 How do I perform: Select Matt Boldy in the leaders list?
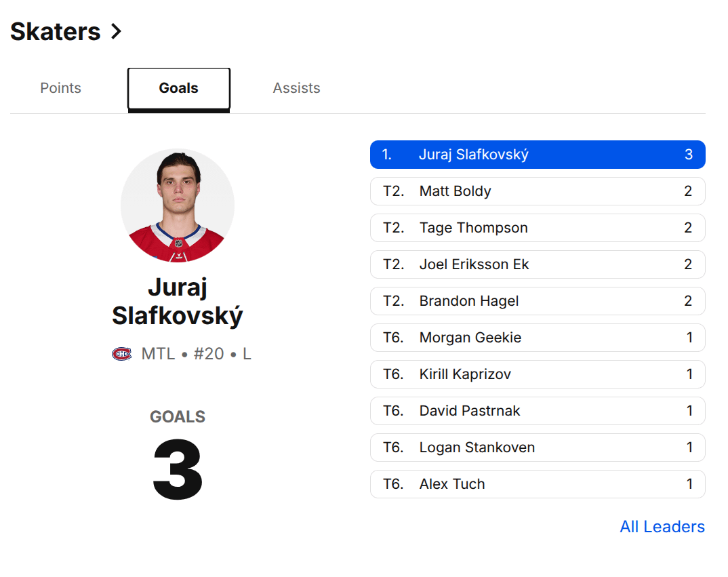click(538, 191)
